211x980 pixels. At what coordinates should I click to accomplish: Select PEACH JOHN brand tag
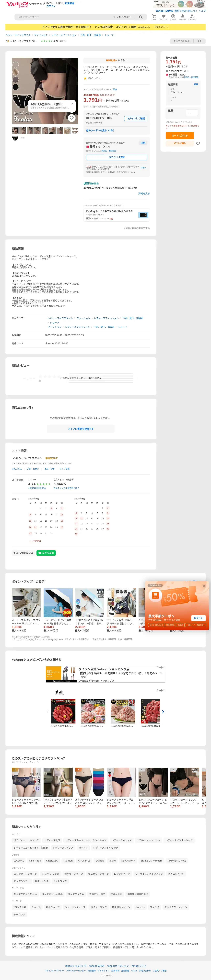[x=128, y=861]
